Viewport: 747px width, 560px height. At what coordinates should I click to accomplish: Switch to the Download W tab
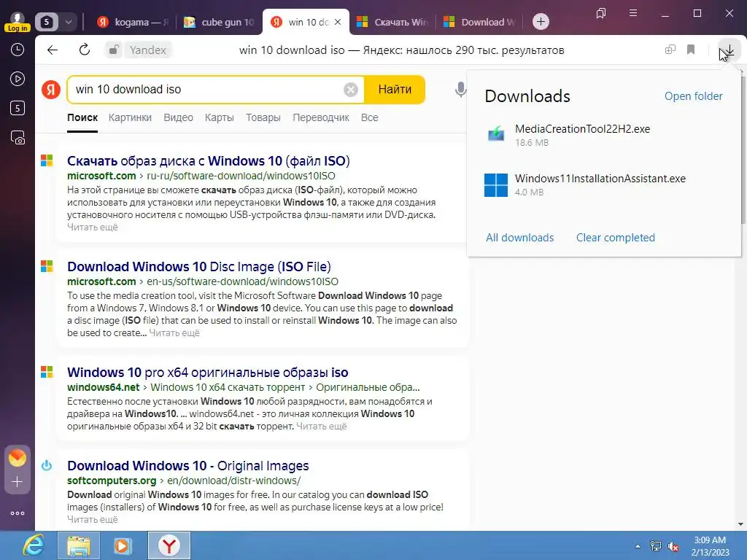pyautogui.click(x=480, y=22)
